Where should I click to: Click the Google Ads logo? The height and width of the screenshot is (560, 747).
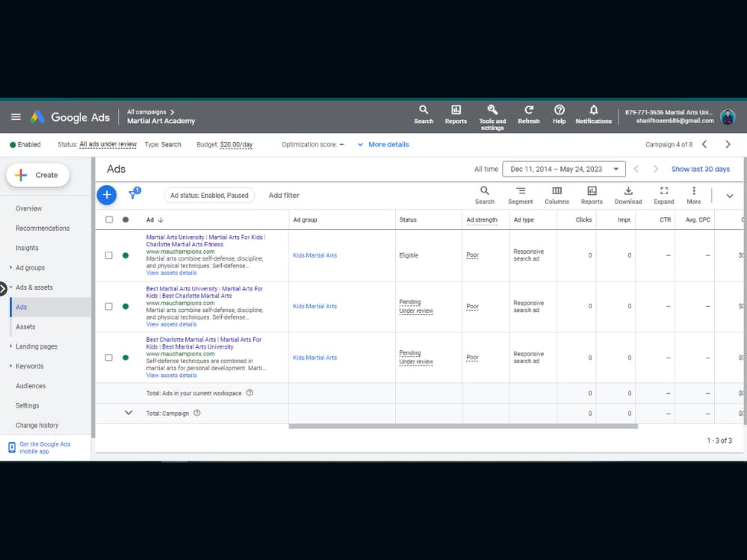pyautogui.click(x=70, y=117)
